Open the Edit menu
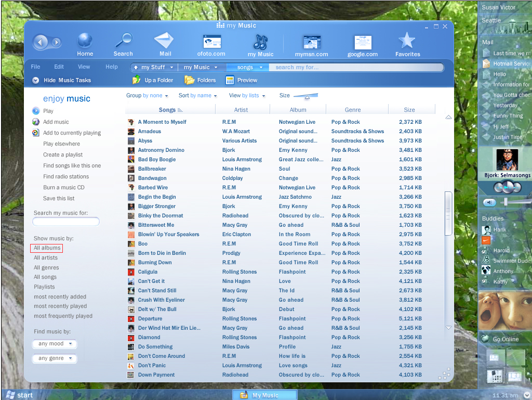Viewport: 532px width, 400px height. [59, 67]
